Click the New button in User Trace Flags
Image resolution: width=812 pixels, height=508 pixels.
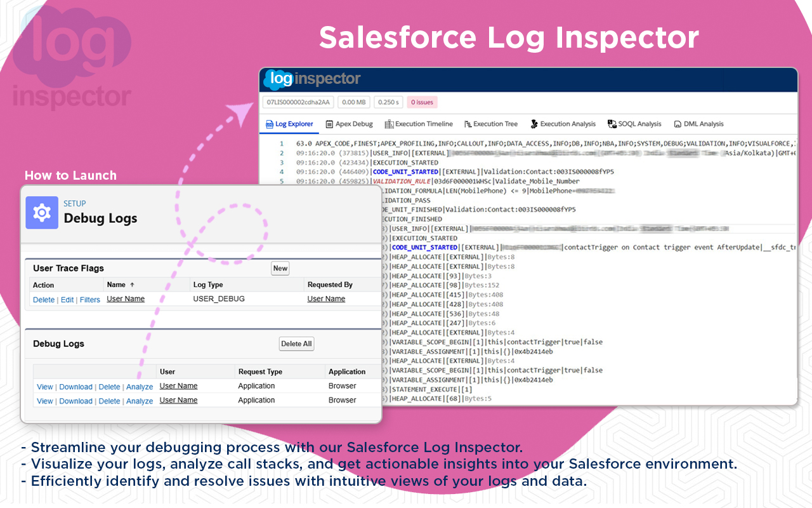[280, 269]
